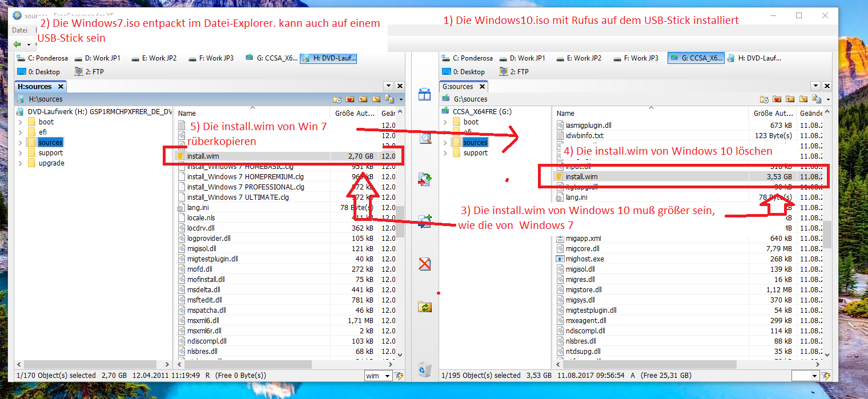868x399 pixels.
Task: Select drive F: Work JP3 in right drive bar
Action: (x=636, y=58)
